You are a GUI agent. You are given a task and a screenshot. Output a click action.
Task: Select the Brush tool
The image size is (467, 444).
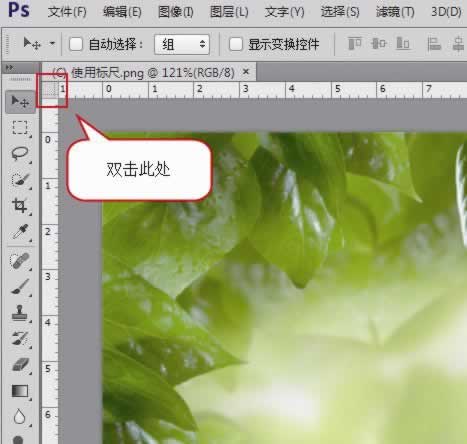point(20,287)
